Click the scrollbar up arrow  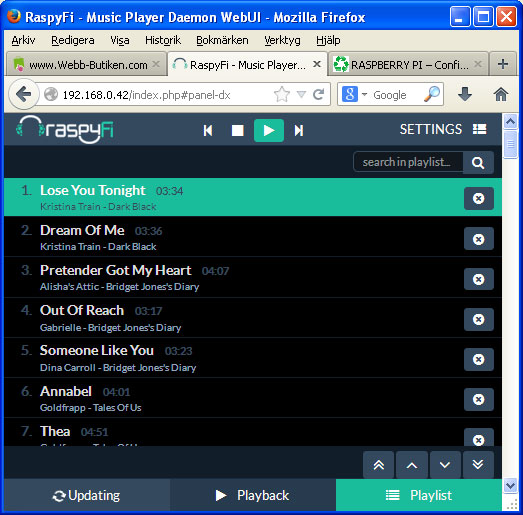(x=510, y=121)
